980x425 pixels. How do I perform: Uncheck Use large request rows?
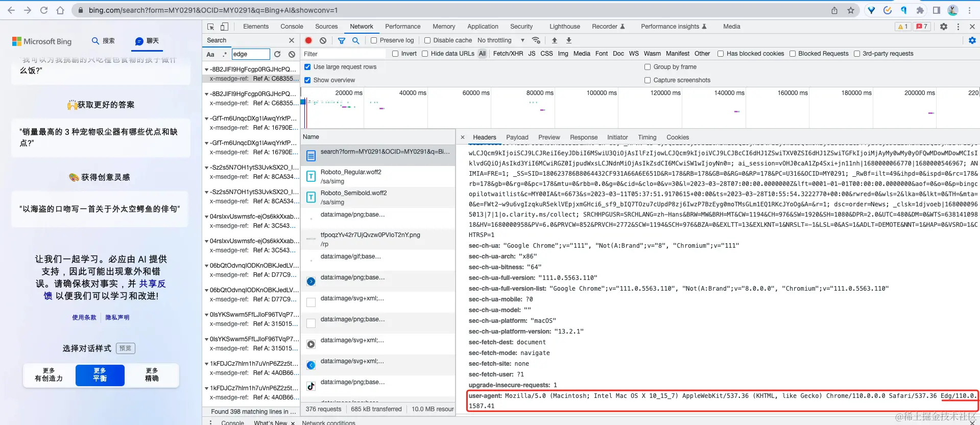[x=340, y=67]
